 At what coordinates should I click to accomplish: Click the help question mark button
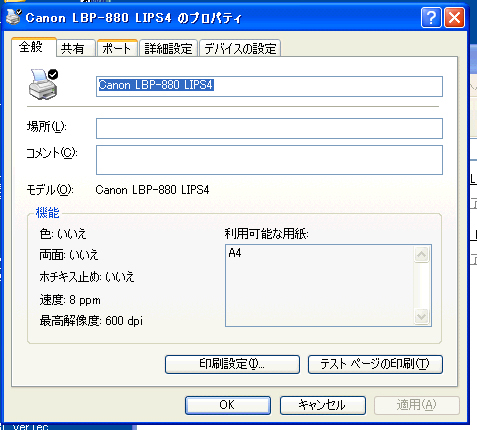point(431,17)
